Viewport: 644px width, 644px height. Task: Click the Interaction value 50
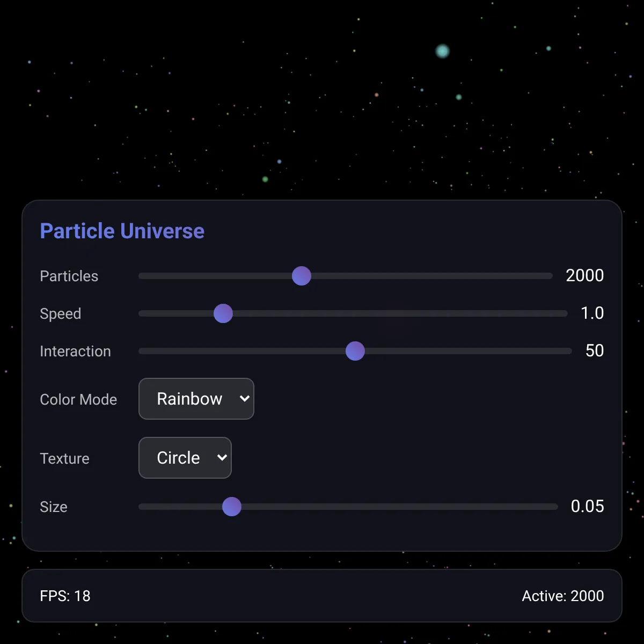coord(595,350)
